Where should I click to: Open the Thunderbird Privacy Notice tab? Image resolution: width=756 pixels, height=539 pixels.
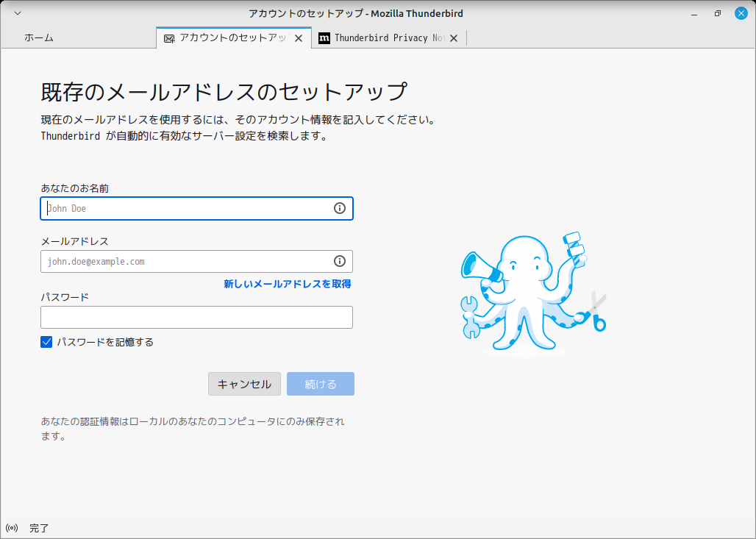click(x=389, y=38)
